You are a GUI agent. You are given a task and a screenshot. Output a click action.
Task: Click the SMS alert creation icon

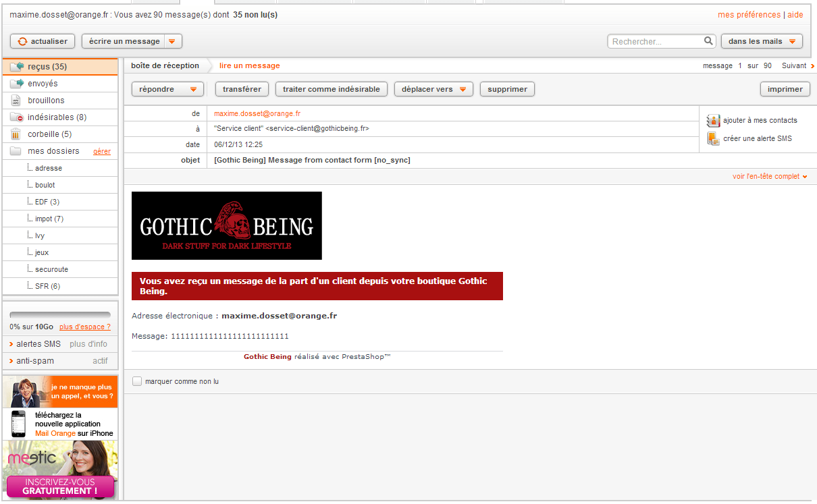[713, 138]
